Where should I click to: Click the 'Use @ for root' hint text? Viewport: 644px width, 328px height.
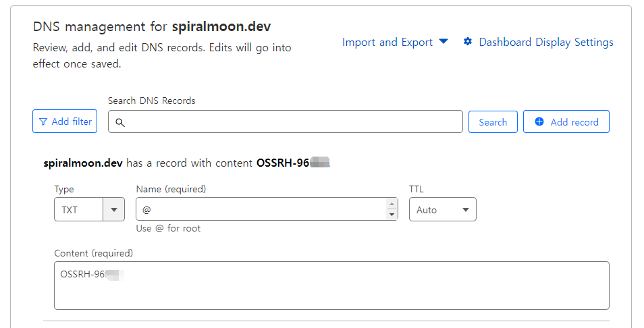click(168, 228)
